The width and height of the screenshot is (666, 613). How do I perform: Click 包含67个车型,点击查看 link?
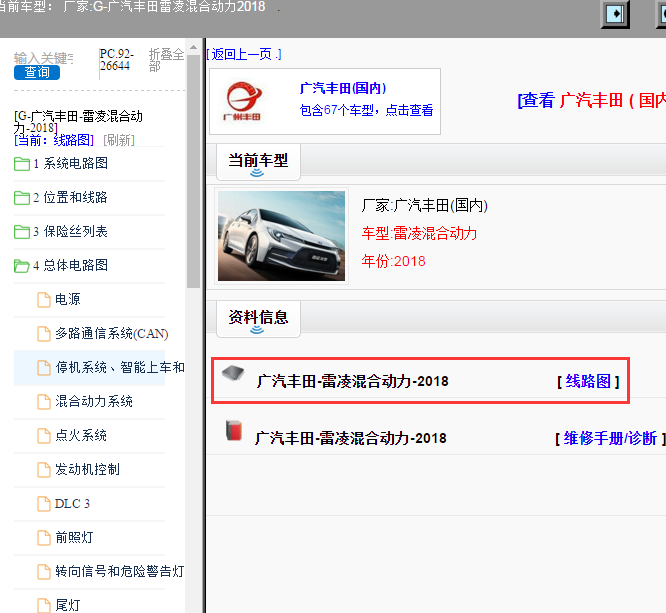click(366, 110)
